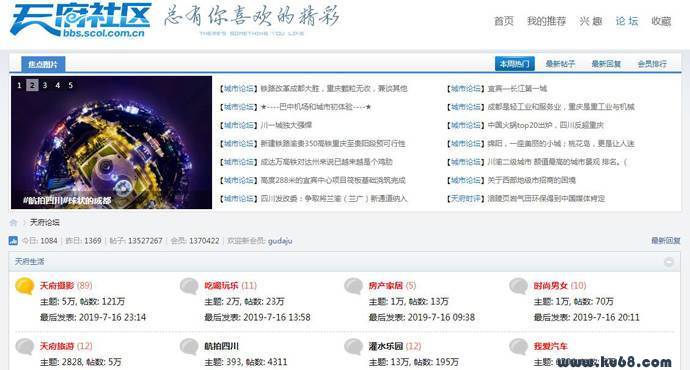Click the 天府旅游 forum bubble icon
Screen dimensions: 690x370
(x=25, y=347)
